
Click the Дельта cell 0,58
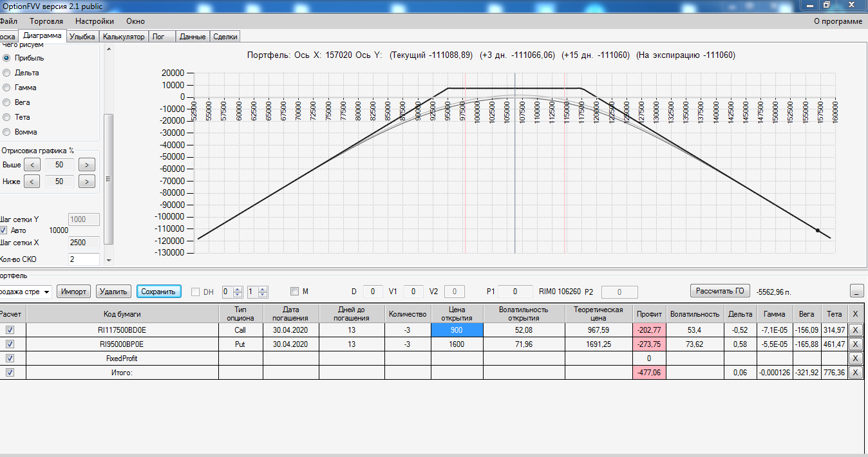(739, 344)
